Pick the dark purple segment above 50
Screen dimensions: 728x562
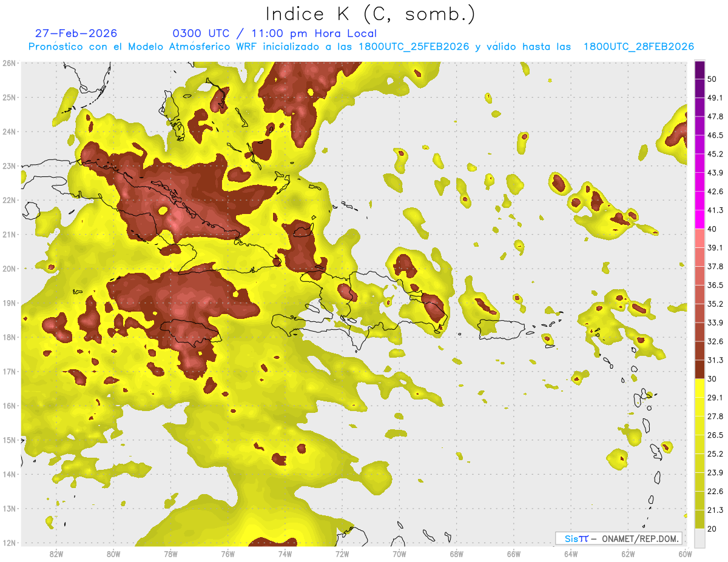point(699,69)
